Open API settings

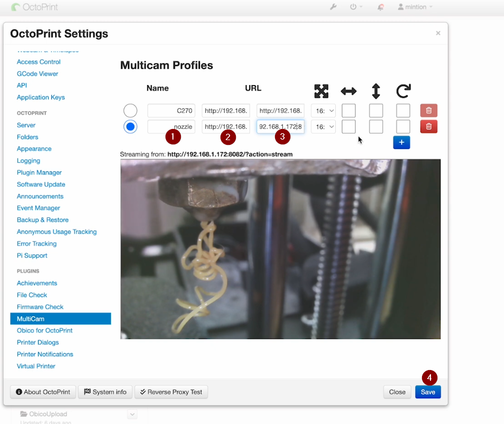tap(22, 85)
